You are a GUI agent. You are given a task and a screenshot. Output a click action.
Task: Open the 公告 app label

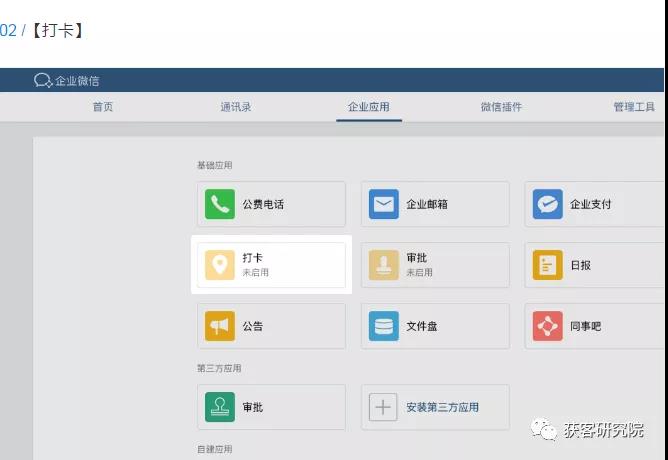(x=253, y=327)
